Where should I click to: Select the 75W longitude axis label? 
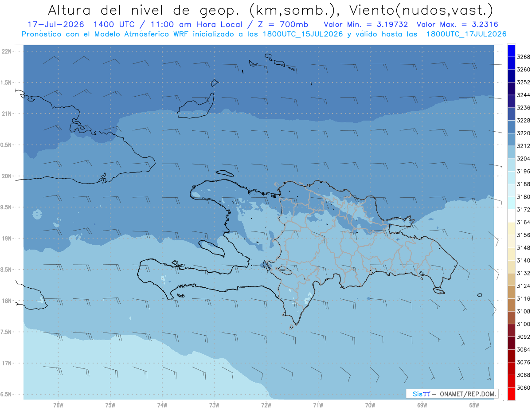coord(110,405)
